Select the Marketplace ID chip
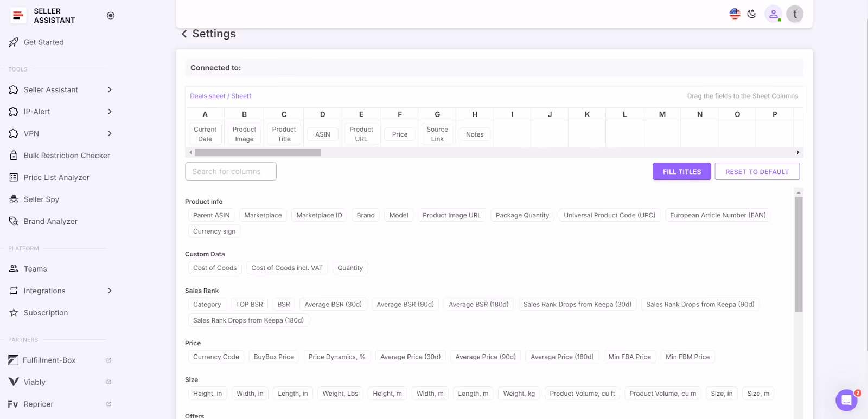Viewport: 868px width, 419px height. (x=319, y=215)
